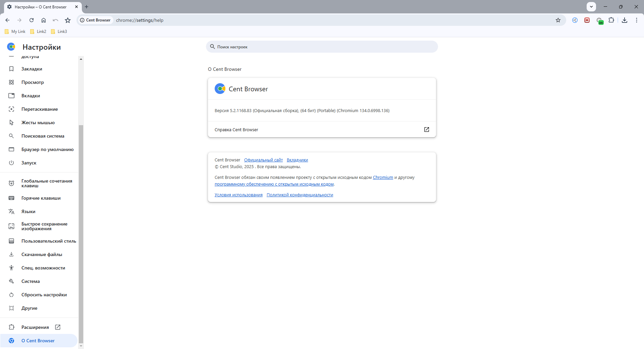
Task: Click the Cent Browser logo in card header
Action: 220,89
